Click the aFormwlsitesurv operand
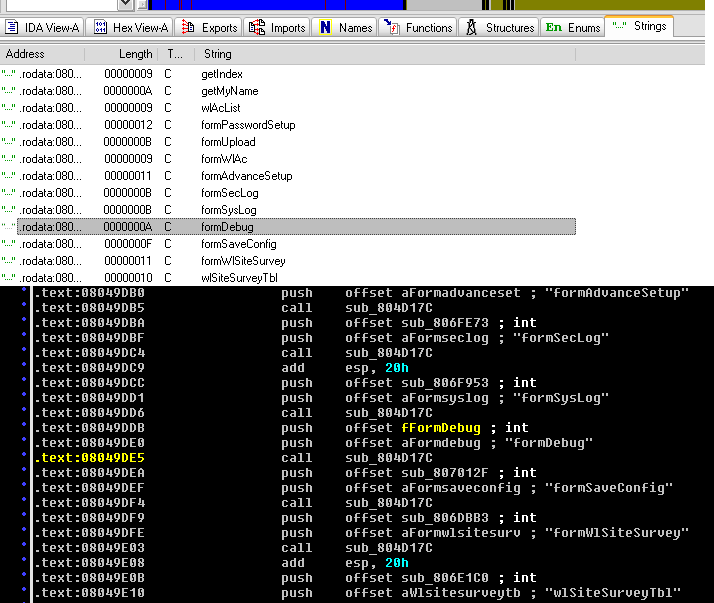This screenshot has height=603, width=714. pyautogui.click(x=460, y=533)
